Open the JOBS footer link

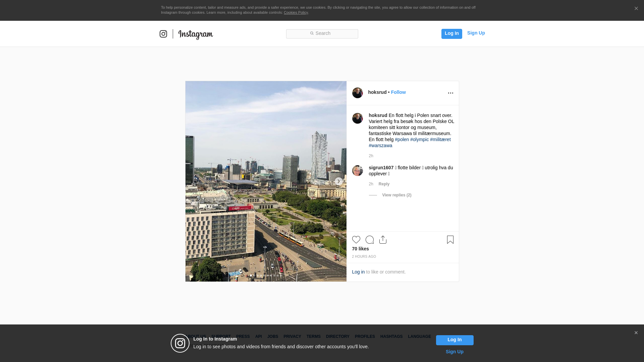click(x=273, y=337)
